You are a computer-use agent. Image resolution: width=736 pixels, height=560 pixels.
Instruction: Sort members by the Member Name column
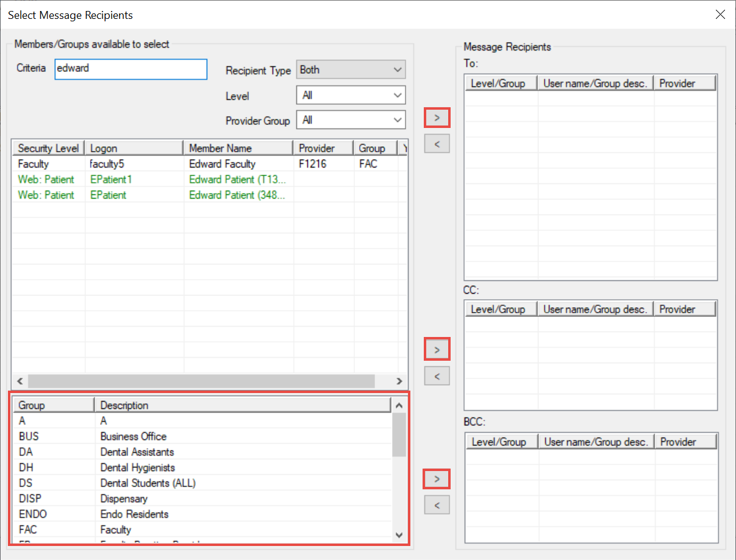[x=238, y=148]
